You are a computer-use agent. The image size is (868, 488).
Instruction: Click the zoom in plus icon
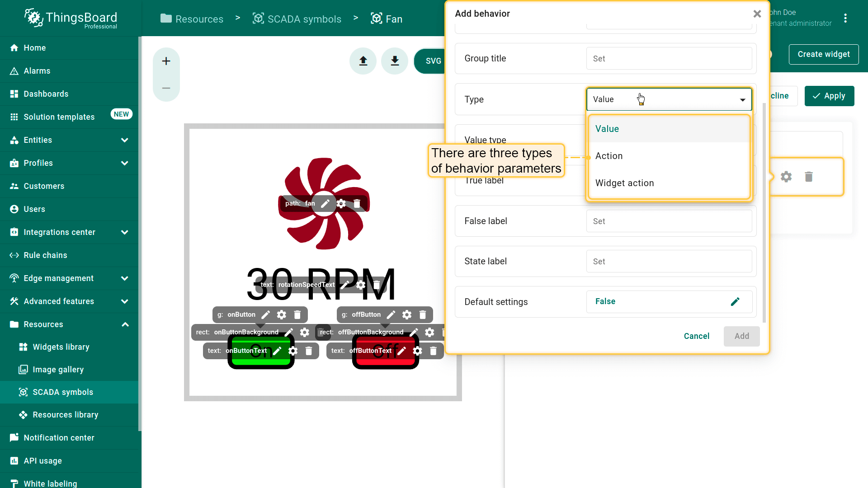[166, 61]
